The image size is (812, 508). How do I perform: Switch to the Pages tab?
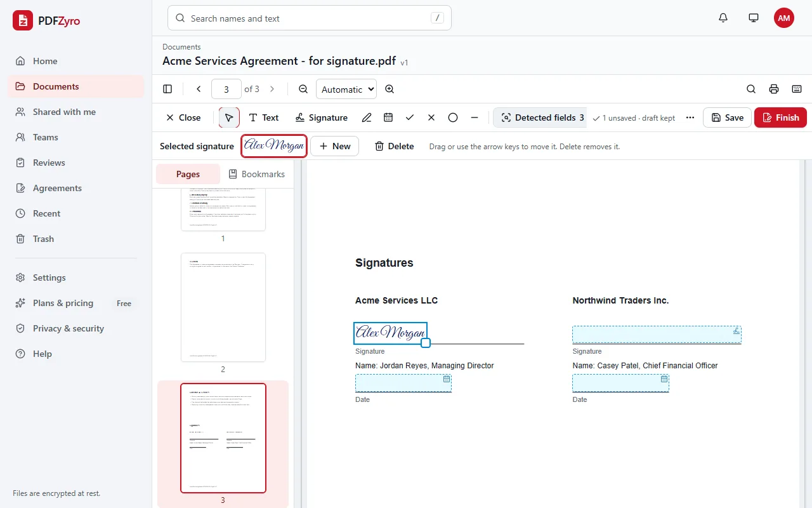tap(188, 174)
